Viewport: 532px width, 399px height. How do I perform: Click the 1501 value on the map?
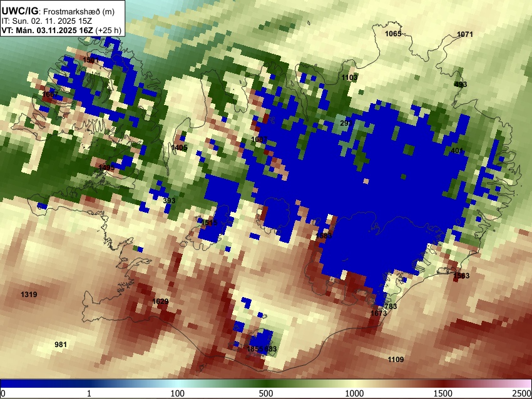pyautogui.click(x=91, y=60)
